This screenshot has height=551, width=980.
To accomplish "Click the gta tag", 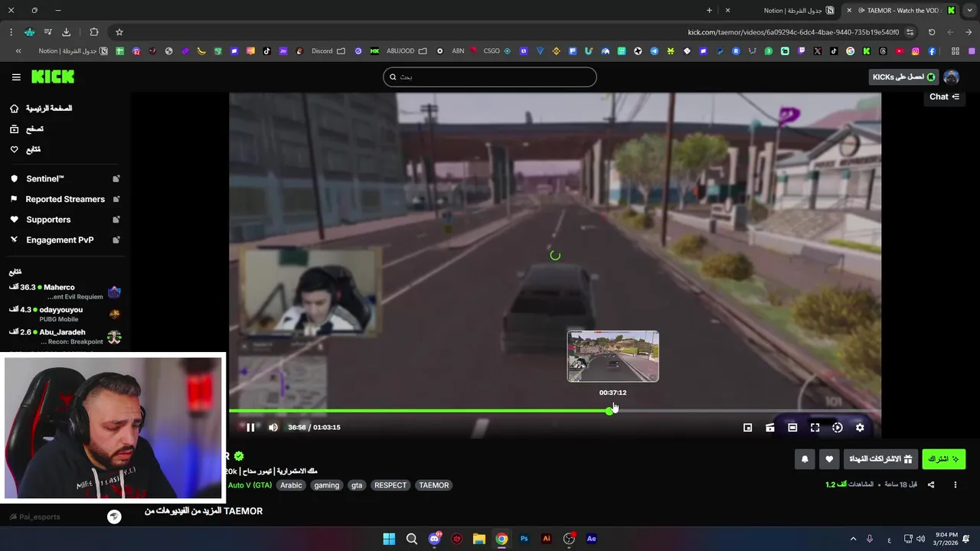I will [x=357, y=485].
